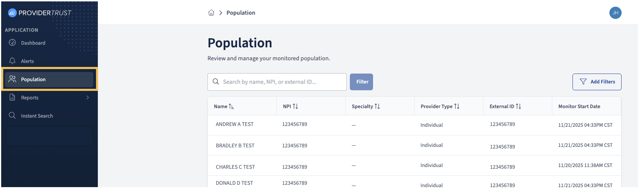Screen dimensions: 644x192
Task: Click the Population breadcrumb link
Action: pos(241,13)
